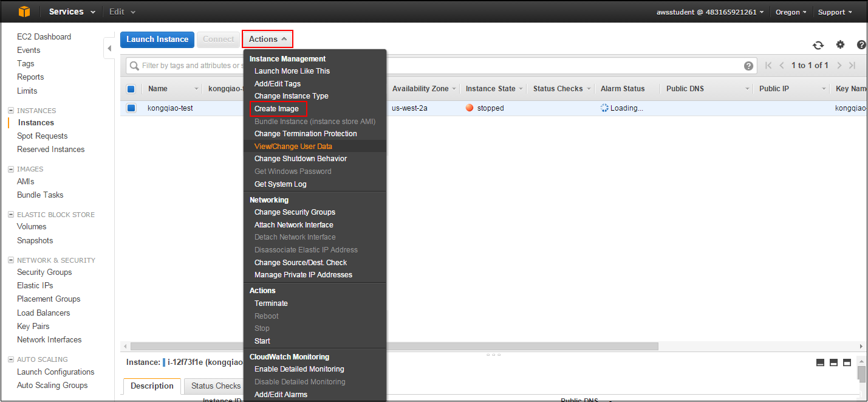Screen dimensions: 868x402
Task: Close the Actions dropdown button
Action: pos(268,39)
